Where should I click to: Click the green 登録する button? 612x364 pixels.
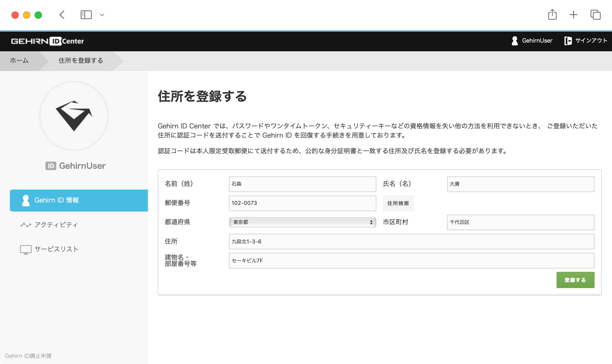tap(575, 280)
